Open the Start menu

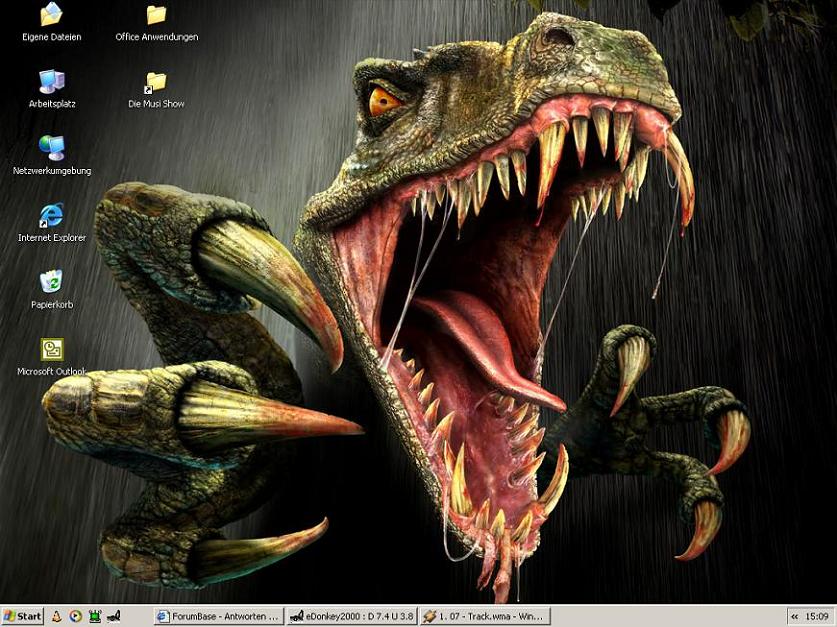click(x=22, y=616)
